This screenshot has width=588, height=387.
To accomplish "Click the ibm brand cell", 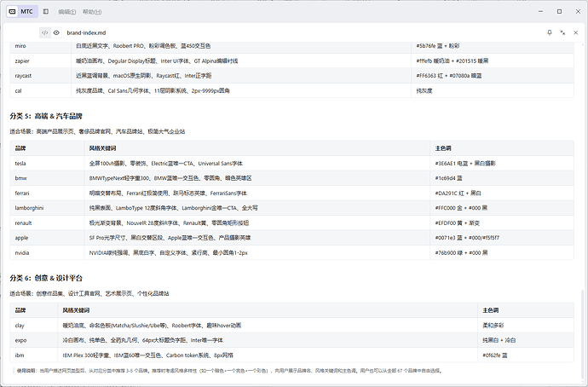I will coord(34,355).
